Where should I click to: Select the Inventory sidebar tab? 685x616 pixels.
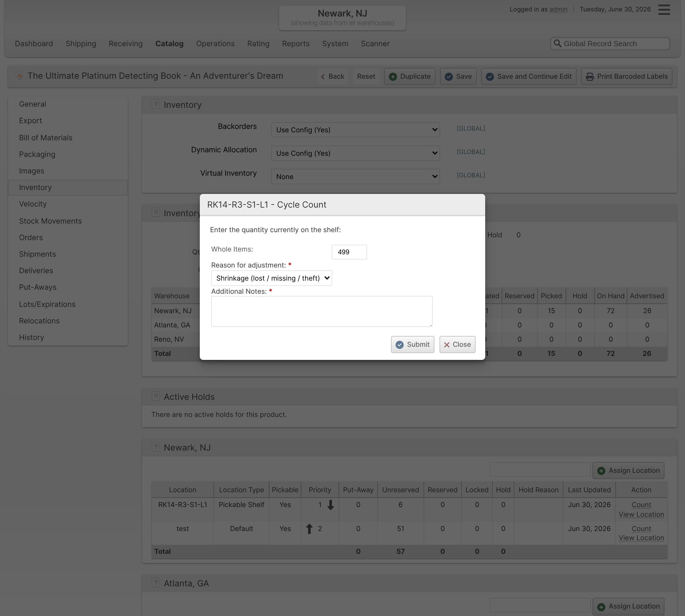click(x=68, y=187)
